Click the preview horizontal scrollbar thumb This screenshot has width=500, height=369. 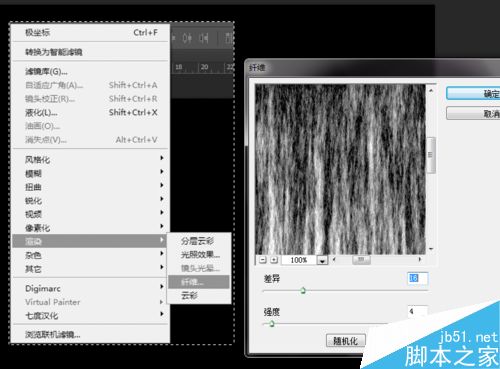click(361, 260)
